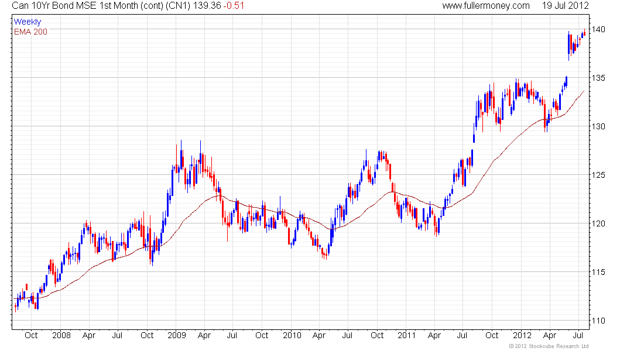Select the 2008 marker on time axis

coord(61,336)
